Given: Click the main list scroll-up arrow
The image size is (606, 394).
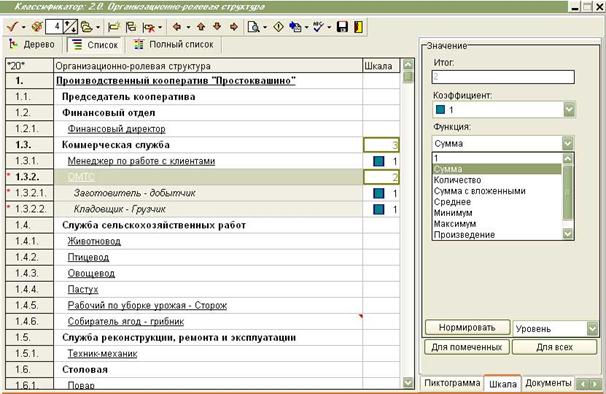Looking at the screenshot, I should coord(408,64).
